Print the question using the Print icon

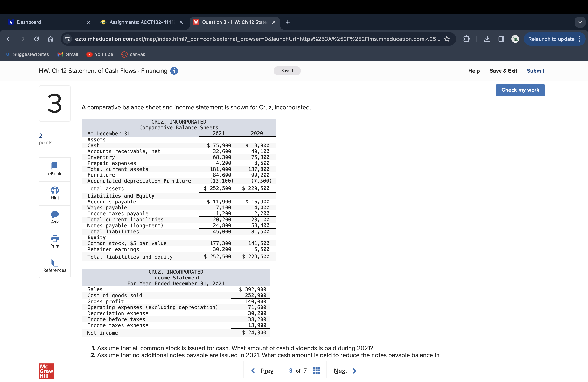55,239
